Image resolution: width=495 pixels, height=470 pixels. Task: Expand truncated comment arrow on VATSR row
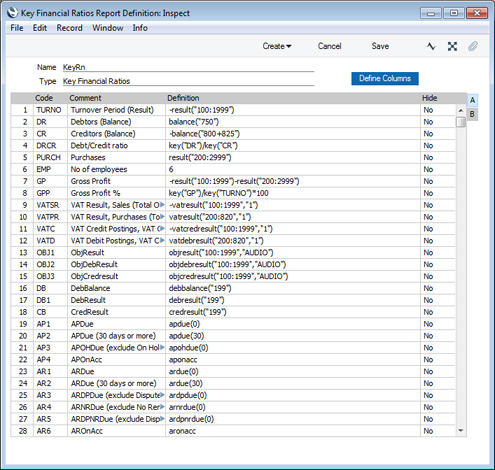162,205
